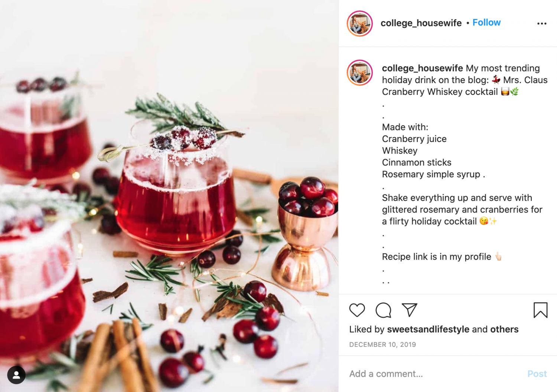Follow the college_housewife account
Viewport: 557px width, 392px height.
coord(486,23)
